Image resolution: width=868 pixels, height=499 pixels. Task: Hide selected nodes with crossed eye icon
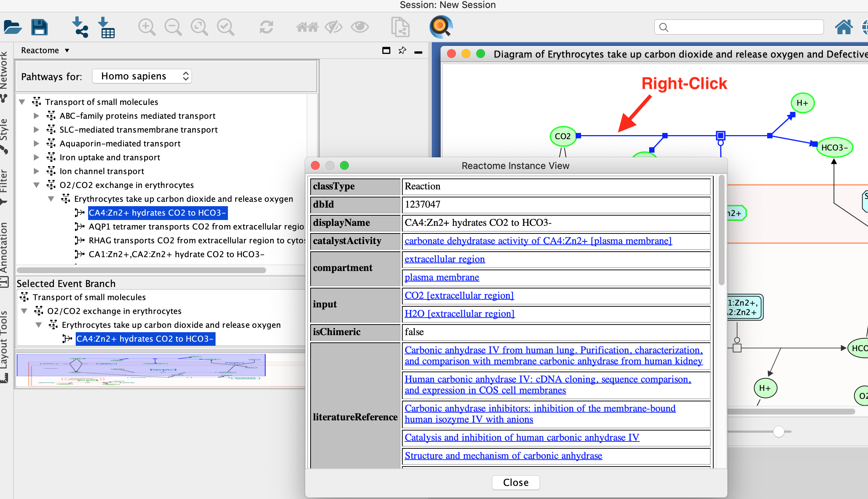tap(334, 27)
